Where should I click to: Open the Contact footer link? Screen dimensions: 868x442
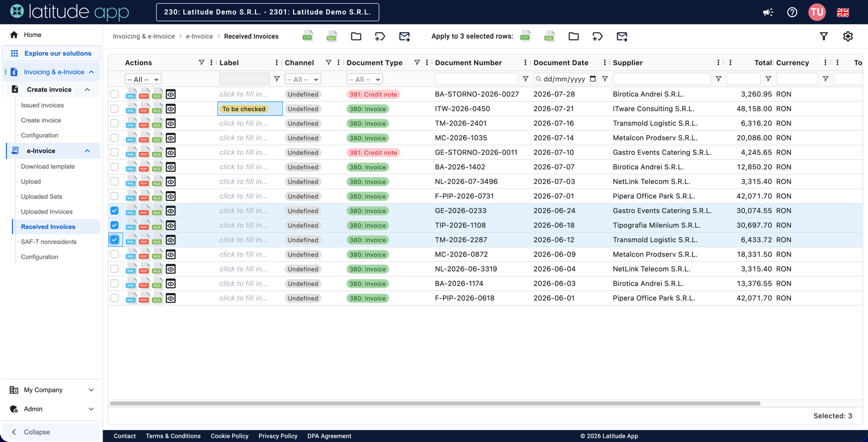(x=125, y=436)
